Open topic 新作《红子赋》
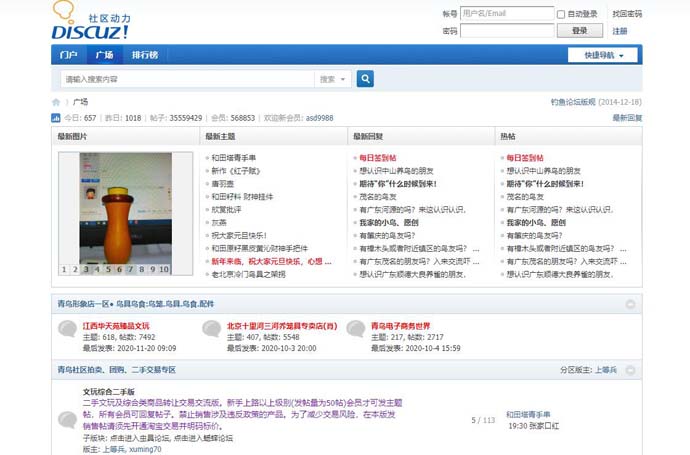This screenshot has height=455, width=690. 236,171
